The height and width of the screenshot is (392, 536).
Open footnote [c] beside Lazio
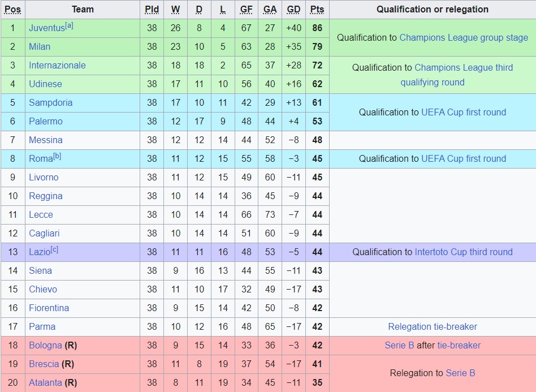[54, 249]
